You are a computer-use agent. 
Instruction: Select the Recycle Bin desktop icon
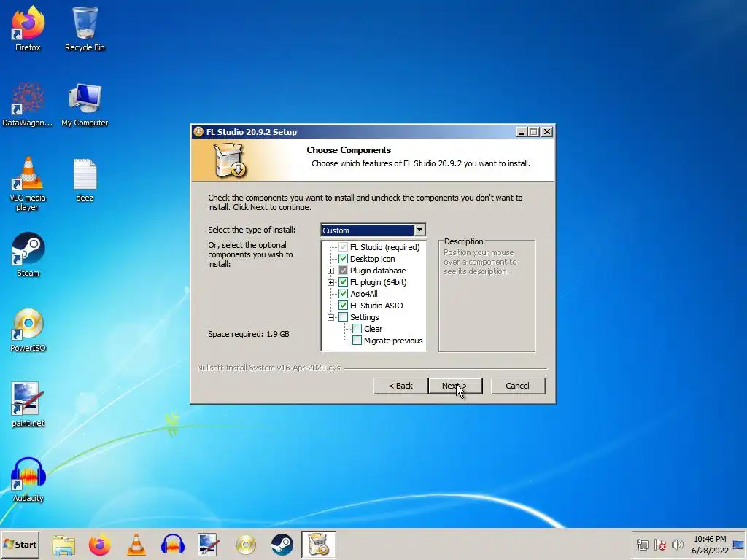coord(85,28)
